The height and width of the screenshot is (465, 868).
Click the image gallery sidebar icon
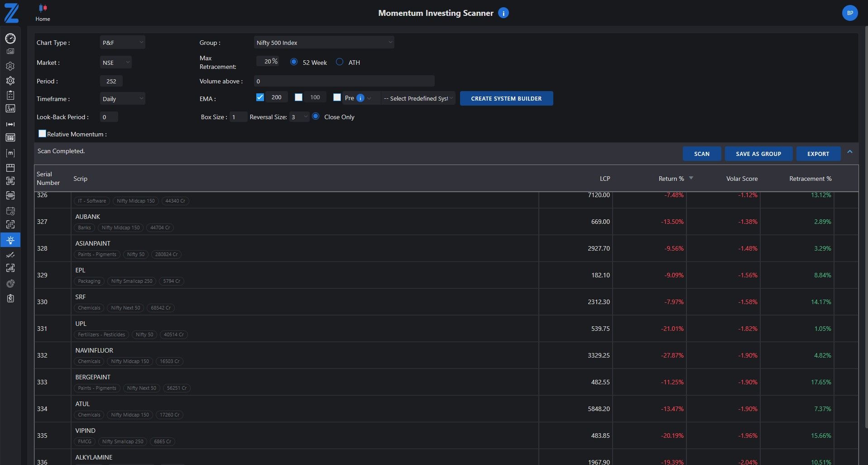click(x=10, y=52)
